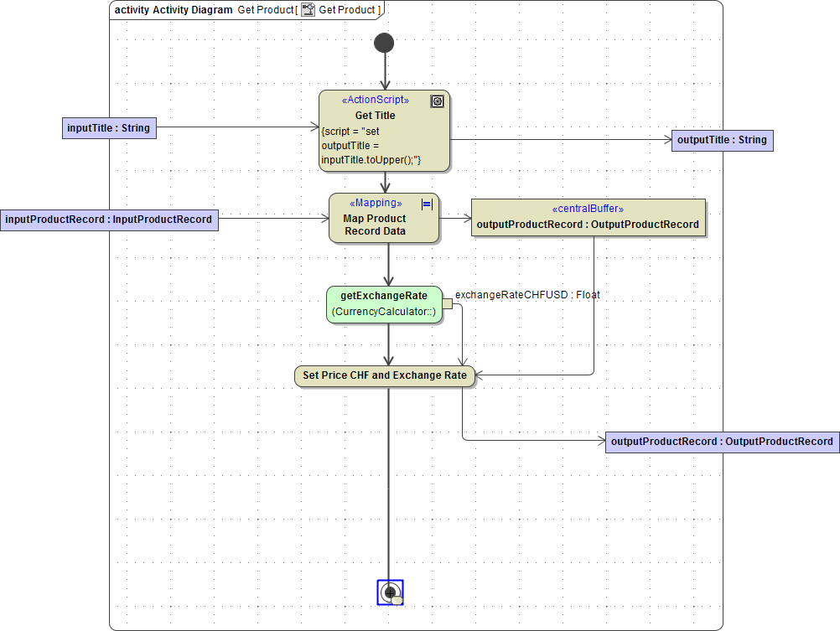Click the Get Product diagram frame title
Image resolution: width=840 pixels, height=631 pixels.
point(265,9)
